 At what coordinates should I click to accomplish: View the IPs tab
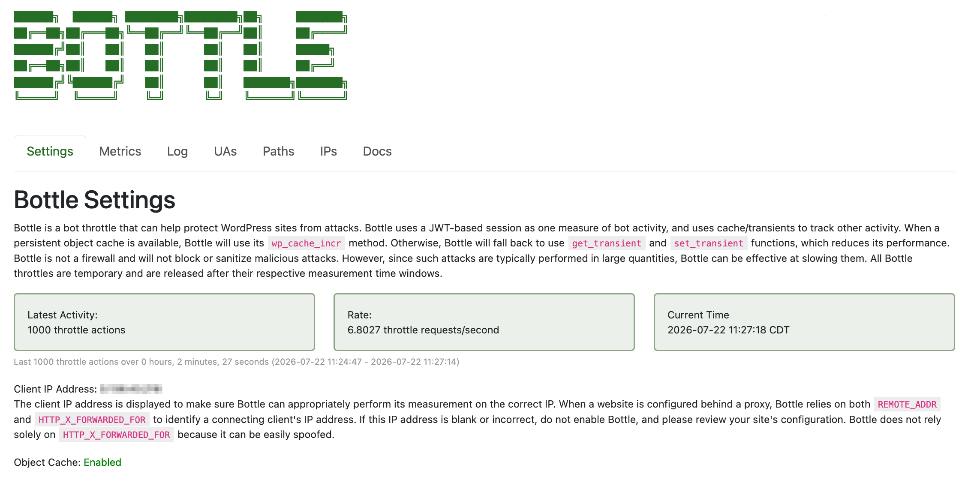pyautogui.click(x=328, y=151)
